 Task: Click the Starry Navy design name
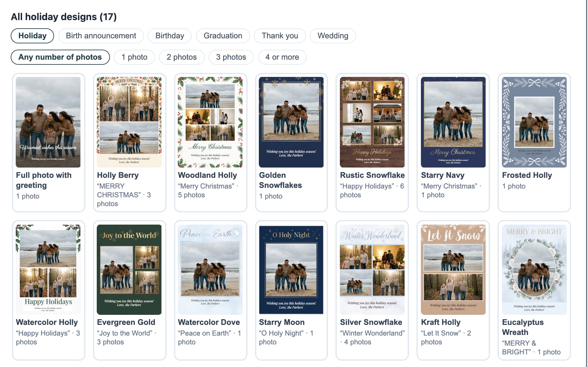[x=443, y=175]
